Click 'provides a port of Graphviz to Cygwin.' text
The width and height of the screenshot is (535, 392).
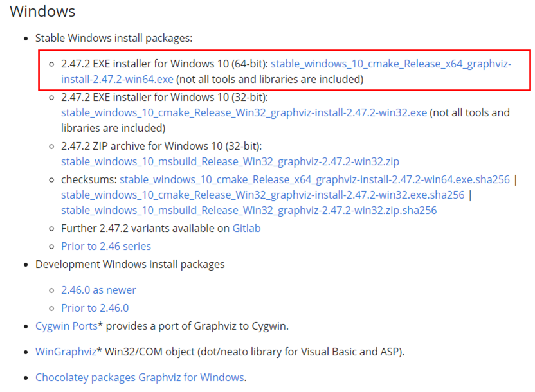(197, 326)
